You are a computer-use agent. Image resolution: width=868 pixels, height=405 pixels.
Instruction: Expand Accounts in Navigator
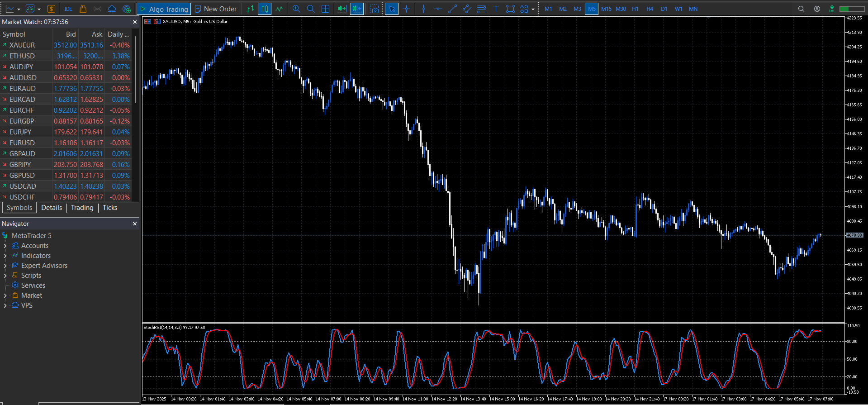pyautogui.click(x=5, y=246)
